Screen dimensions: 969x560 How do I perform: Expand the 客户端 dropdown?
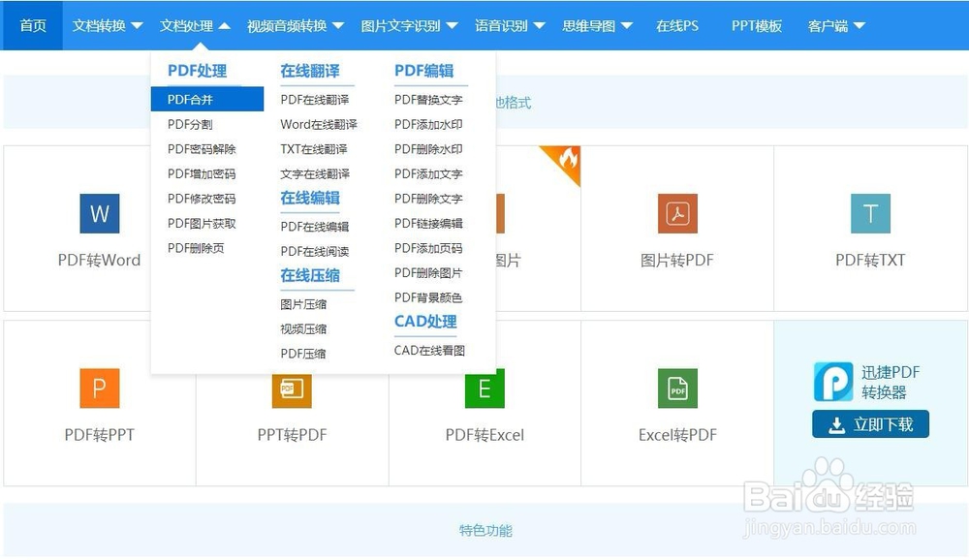(x=831, y=26)
